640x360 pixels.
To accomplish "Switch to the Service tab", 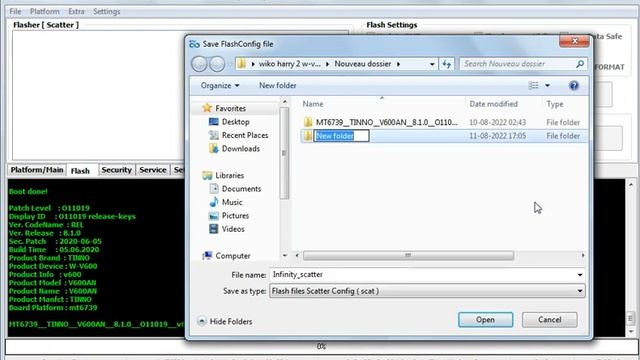I will (x=153, y=170).
